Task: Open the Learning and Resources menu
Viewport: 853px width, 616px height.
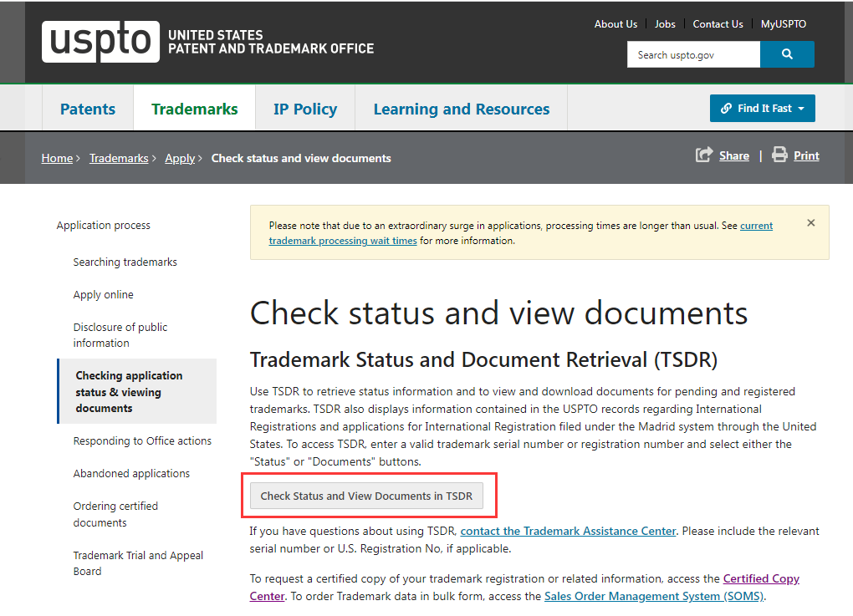Action: coord(461,109)
